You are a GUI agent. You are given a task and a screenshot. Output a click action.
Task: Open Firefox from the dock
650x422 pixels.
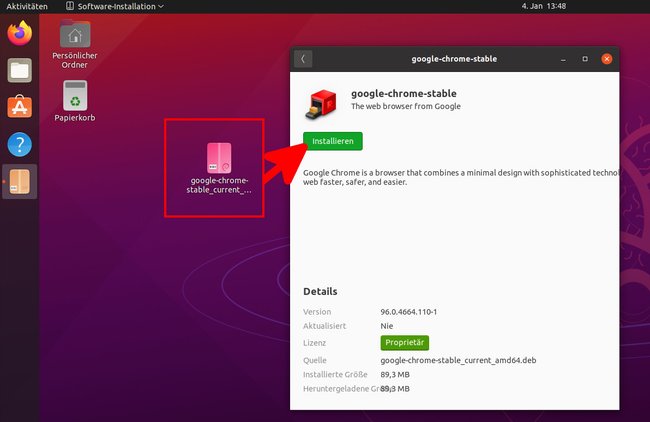click(19, 33)
